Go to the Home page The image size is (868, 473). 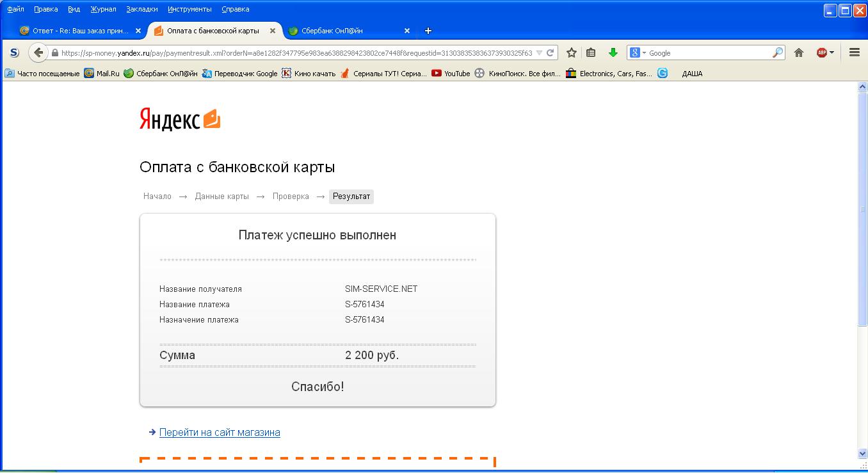(799, 53)
